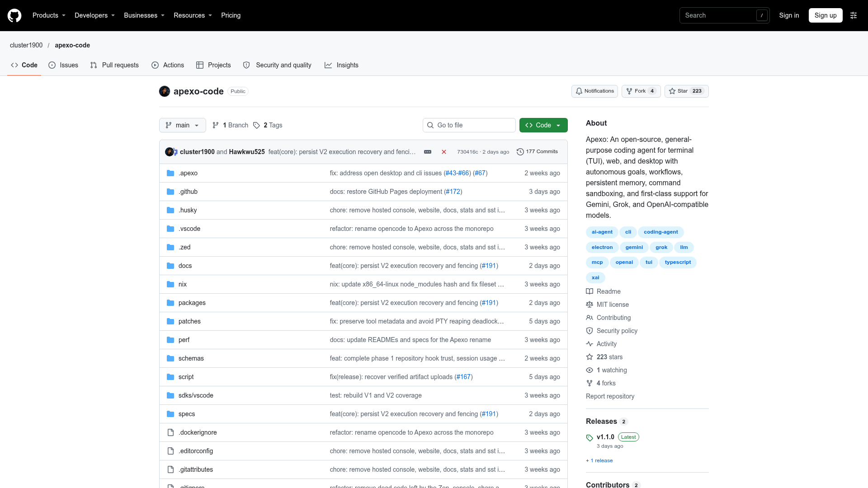Open the #191 pull request link on docs row
The height and width of the screenshot is (488, 868).
point(489,266)
